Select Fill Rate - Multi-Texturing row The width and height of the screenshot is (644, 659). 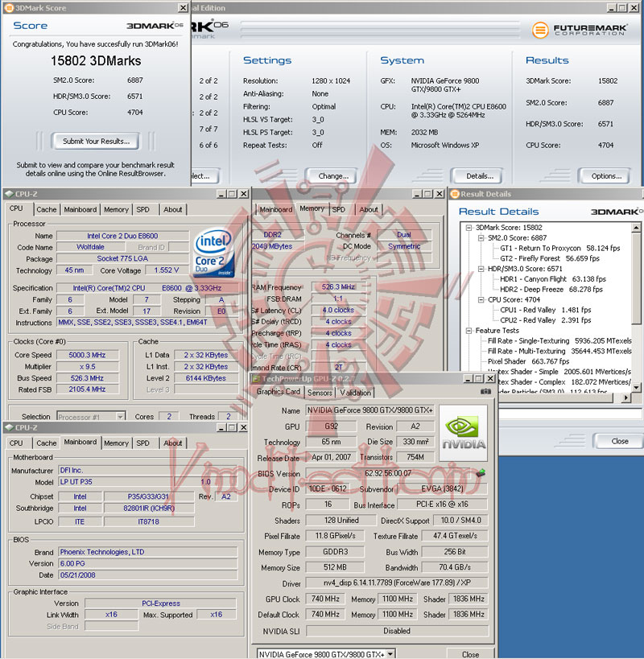[x=559, y=351]
